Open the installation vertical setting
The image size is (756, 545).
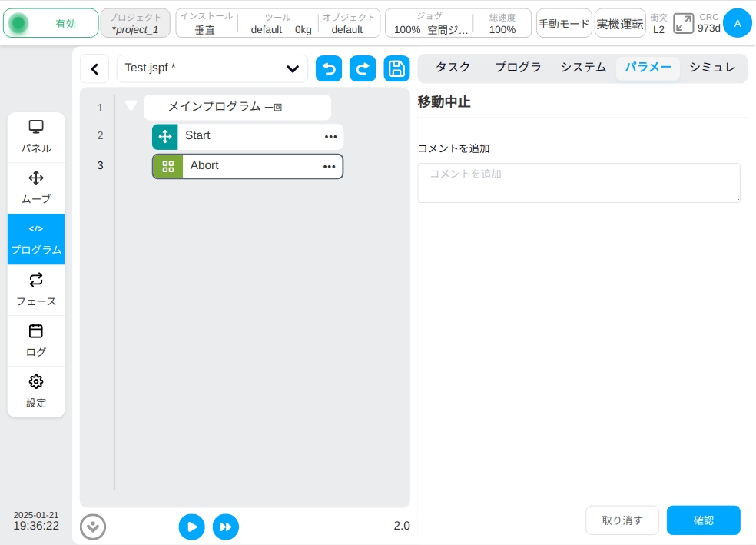coord(207,23)
